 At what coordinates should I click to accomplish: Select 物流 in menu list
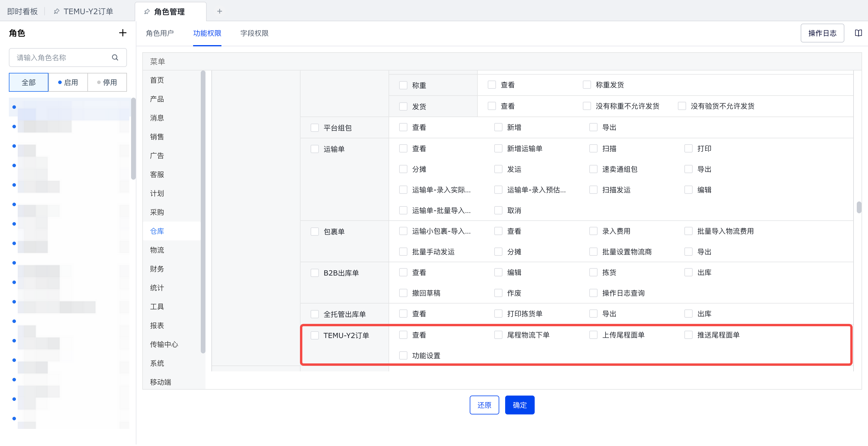click(157, 250)
